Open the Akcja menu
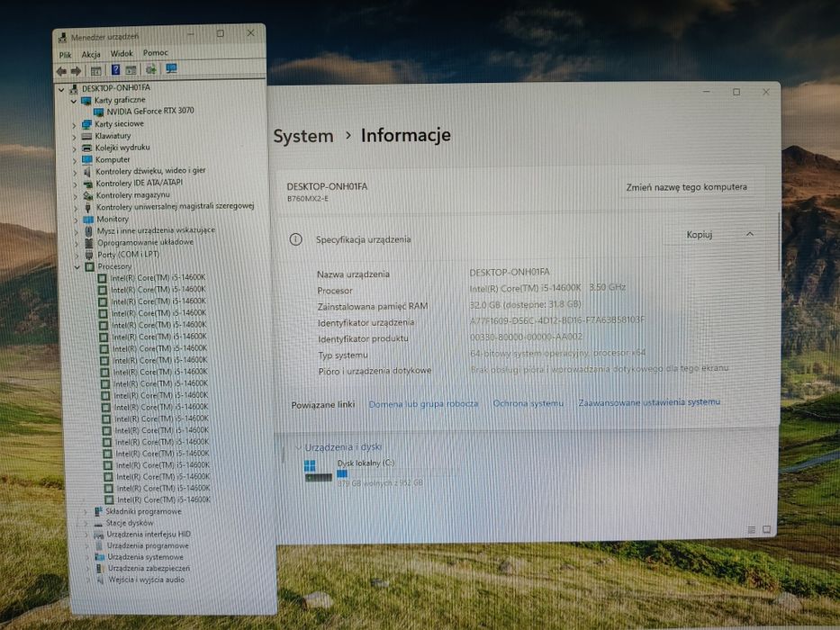This screenshot has height=630, width=840. point(91,54)
